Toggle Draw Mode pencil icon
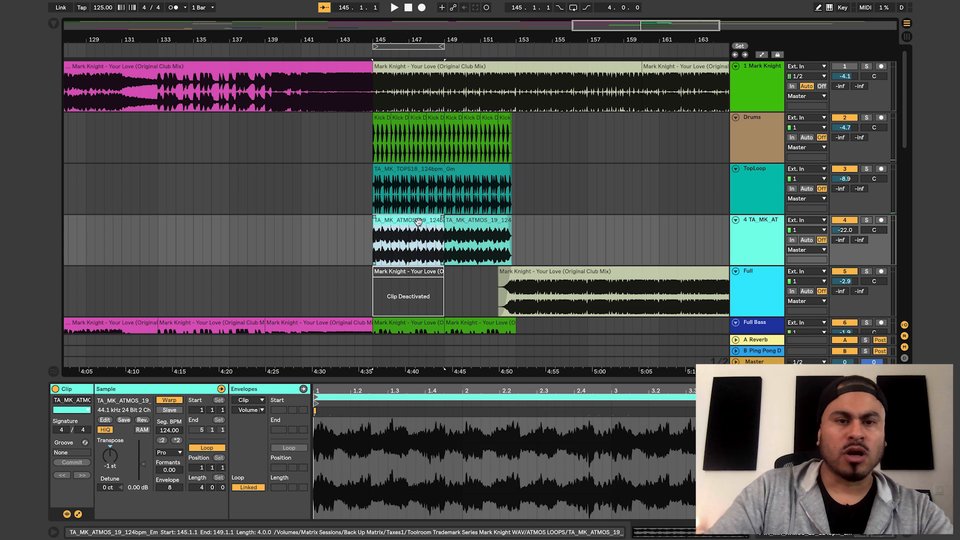Image resolution: width=960 pixels, height=540 pixels. pyautogui.click(x=818, y=7)
